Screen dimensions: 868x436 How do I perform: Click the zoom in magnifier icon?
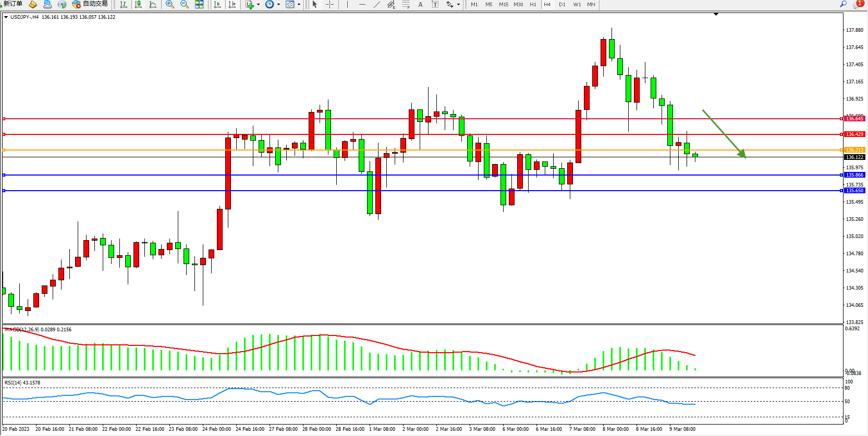tap(169, 5)
